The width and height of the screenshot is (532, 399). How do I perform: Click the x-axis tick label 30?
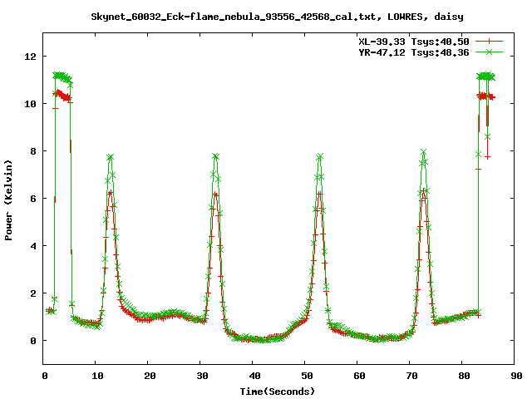[202, 376]
